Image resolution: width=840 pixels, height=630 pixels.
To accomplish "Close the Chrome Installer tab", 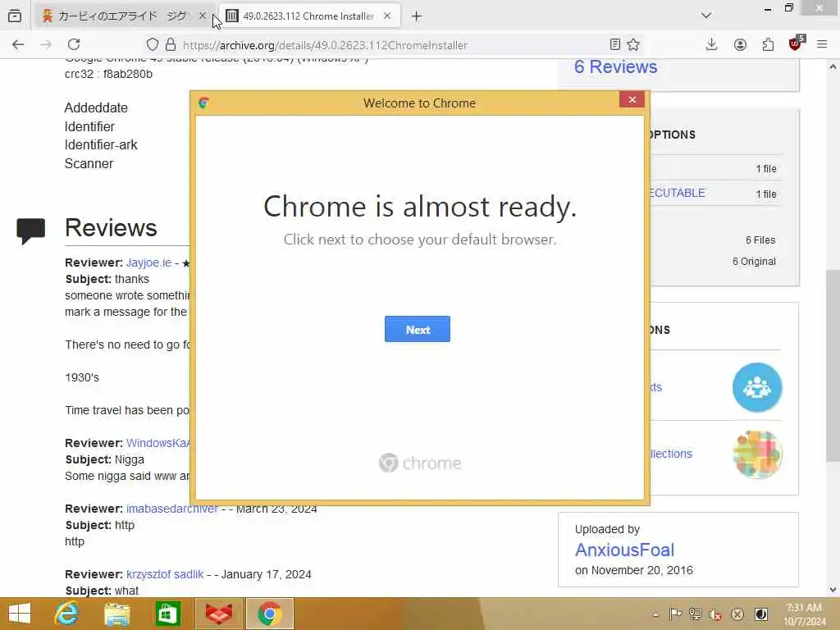I will tap(387, 16).
